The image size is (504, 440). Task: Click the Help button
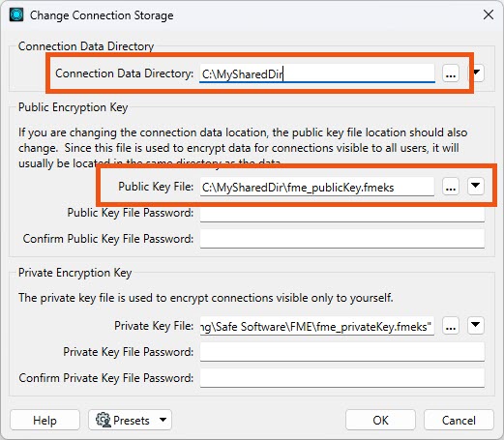point(44,420)
